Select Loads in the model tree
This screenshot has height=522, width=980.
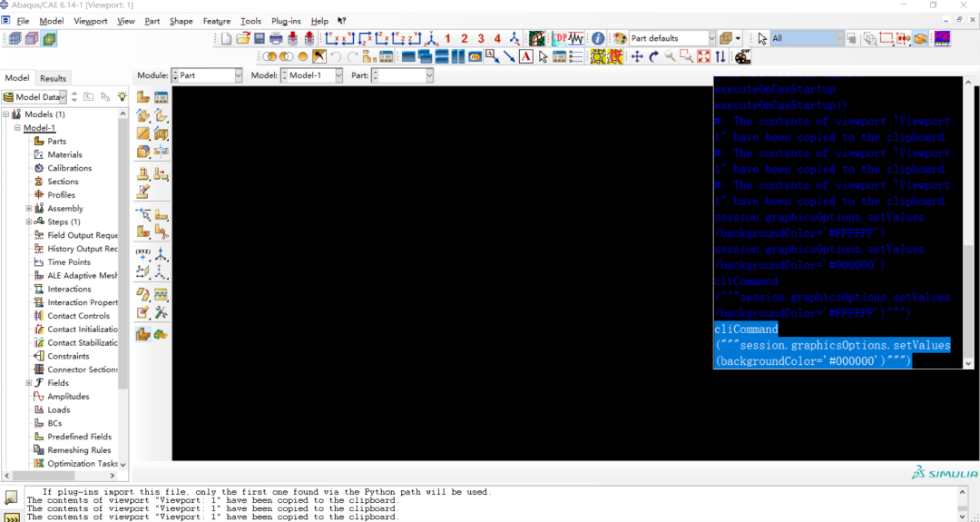(59, 409)
